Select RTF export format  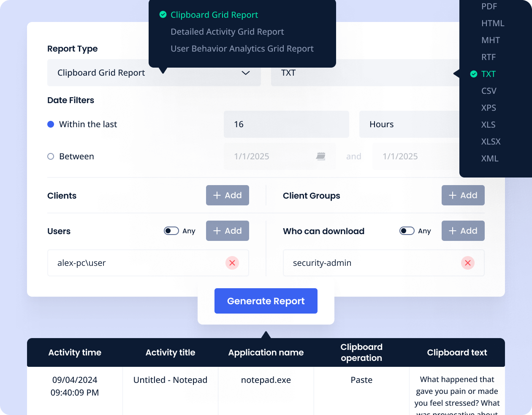coord(489,57)
